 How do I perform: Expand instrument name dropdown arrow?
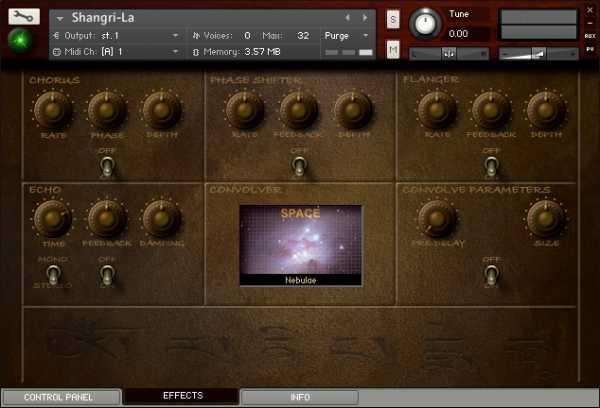[x=60, y=18]
